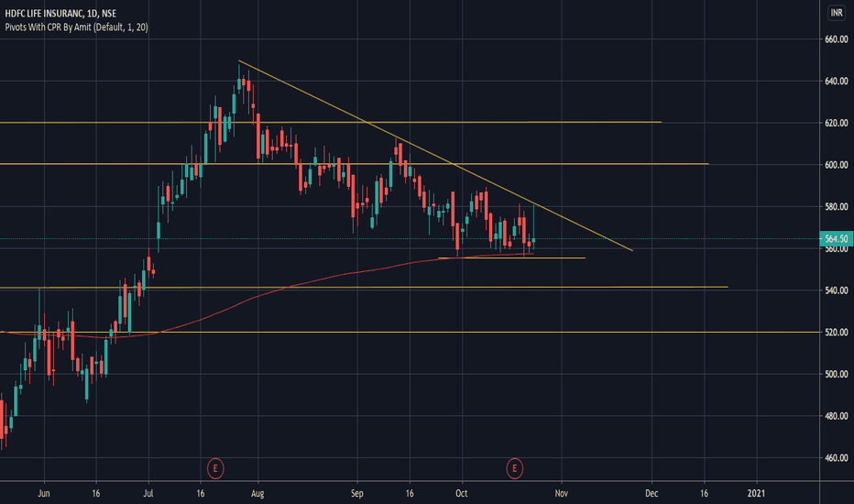Click the 460.00 price axis label
Viewport: 854px width, 504px height.
pyautogui.click(x=836, y=457)
